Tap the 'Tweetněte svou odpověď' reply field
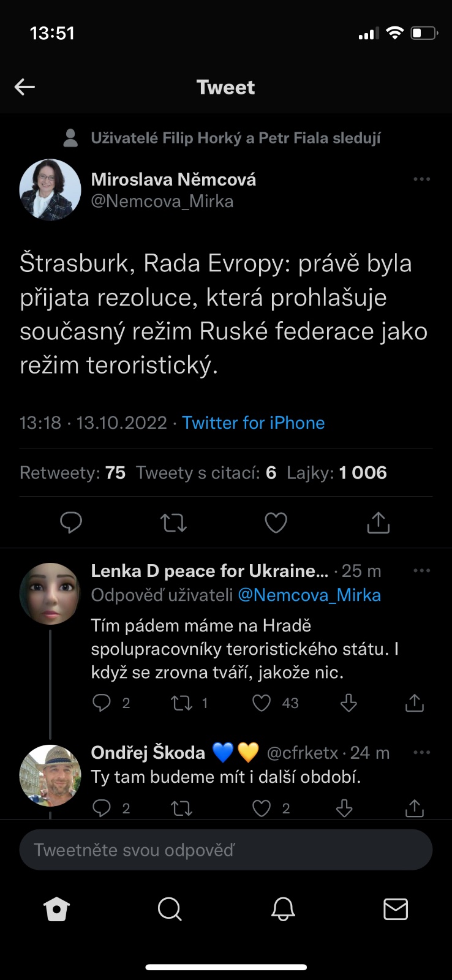Screen dimensions: 452x980 pyautogui.click(x=225, y=850)
